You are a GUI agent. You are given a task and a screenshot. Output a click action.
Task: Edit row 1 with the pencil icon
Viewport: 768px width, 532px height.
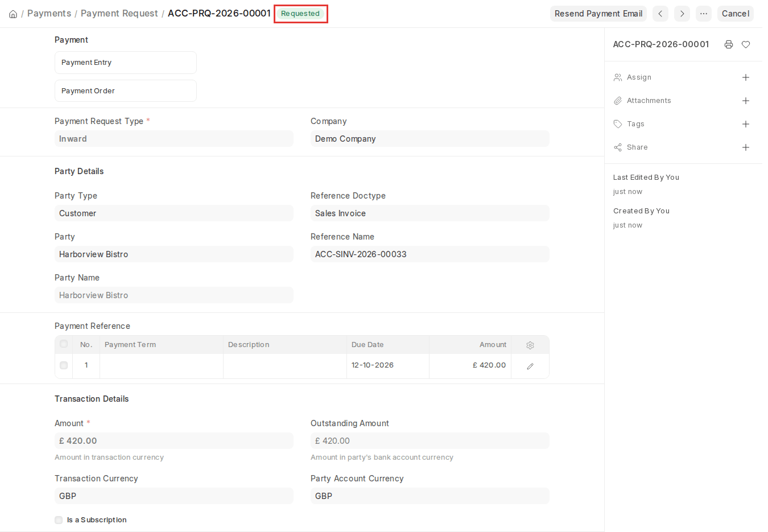pos(530,366)
